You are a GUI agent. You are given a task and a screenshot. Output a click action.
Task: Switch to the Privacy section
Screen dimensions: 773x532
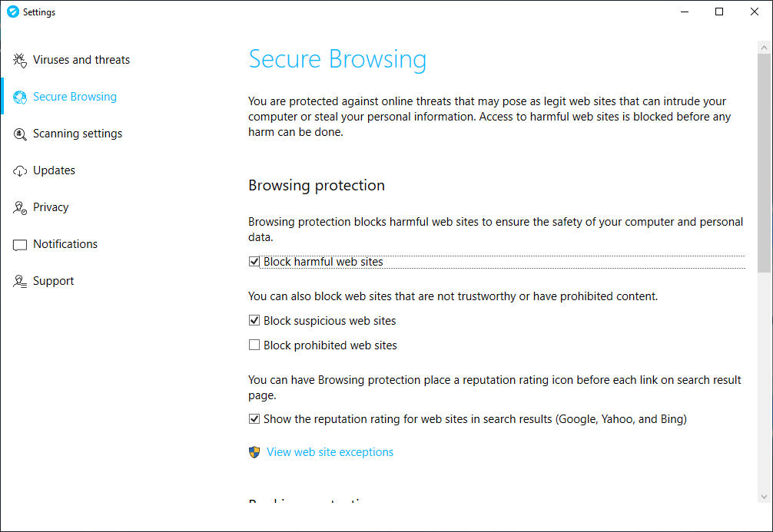[51, 207]
